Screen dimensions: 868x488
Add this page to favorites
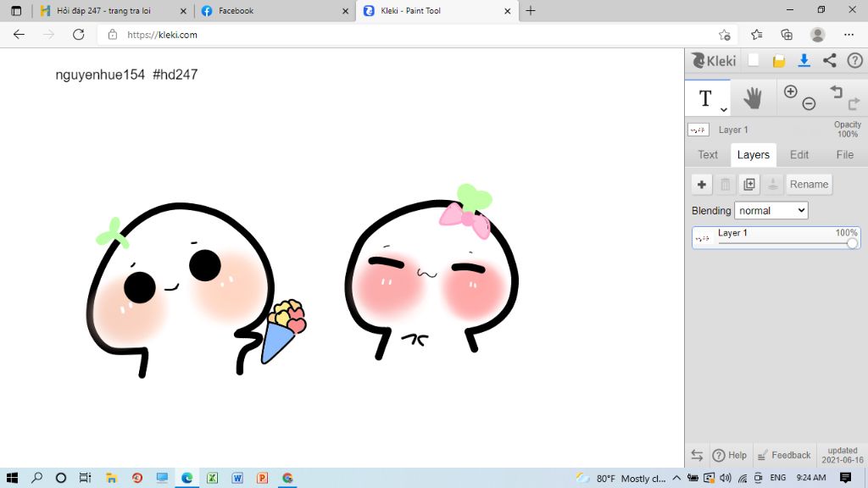click(724, 35)
